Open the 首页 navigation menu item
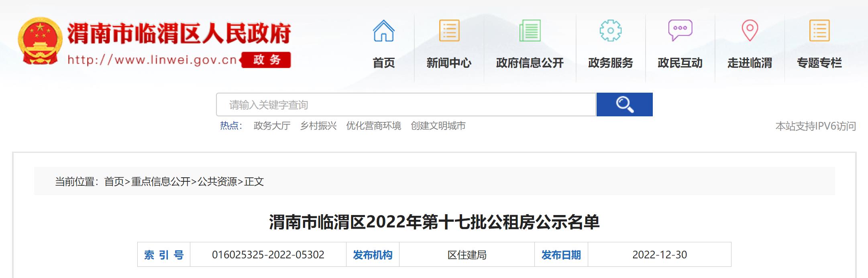 point(383,63)
